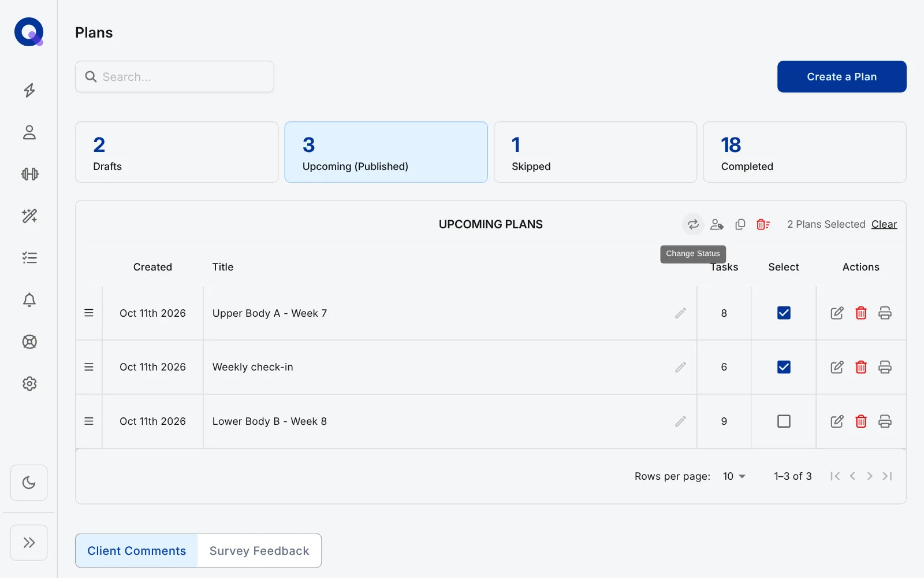The height and width of the screenshot is (578, 924).
Task: Go to the previous page of plans
Action: [x=852, y=476]
